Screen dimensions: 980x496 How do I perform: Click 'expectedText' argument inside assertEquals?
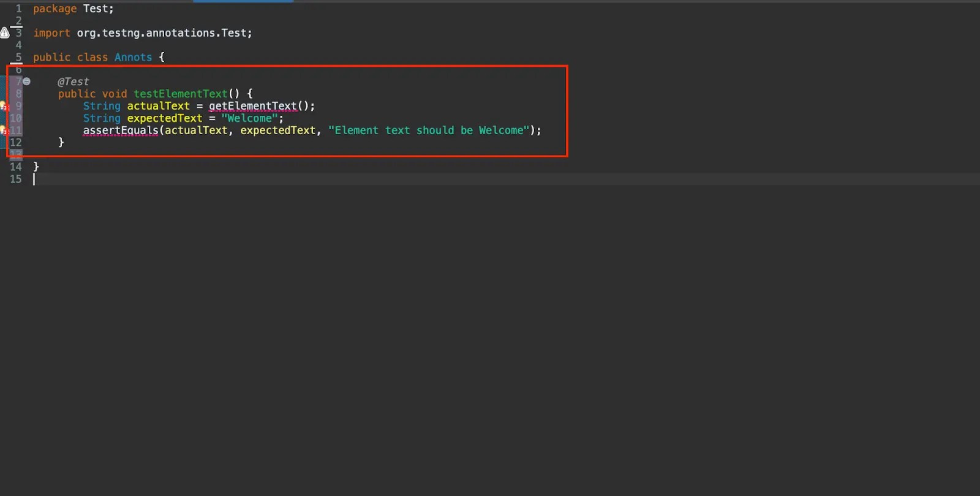click(x=278, y=130)
